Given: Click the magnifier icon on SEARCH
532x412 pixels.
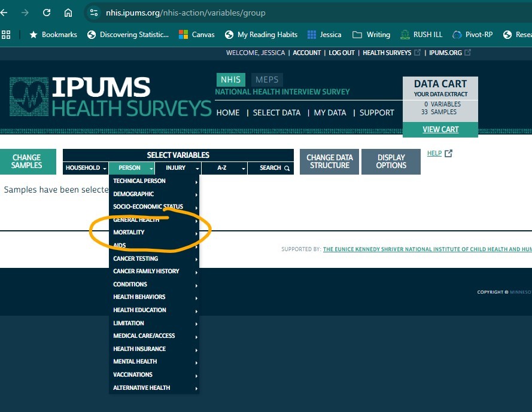Looking at the screenshot, I should click(287, 168).
